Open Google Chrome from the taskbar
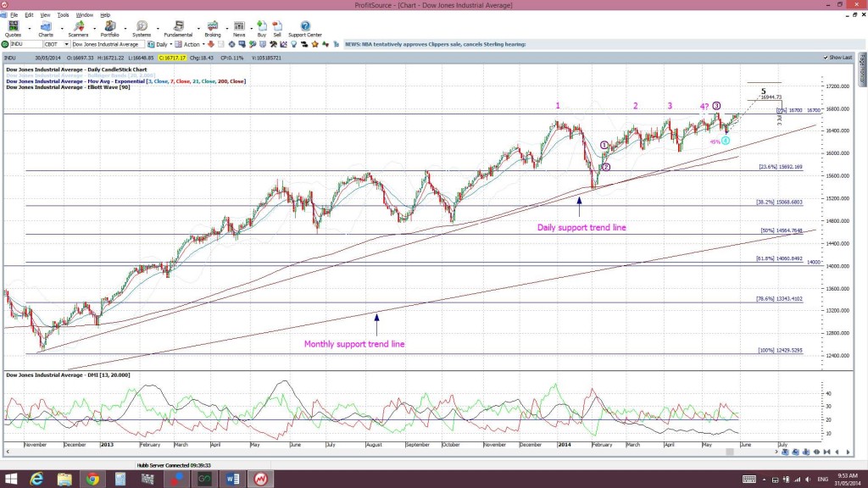Image resolution: width=868 pixels, height=488 pixels. click(x=92, y=479)
